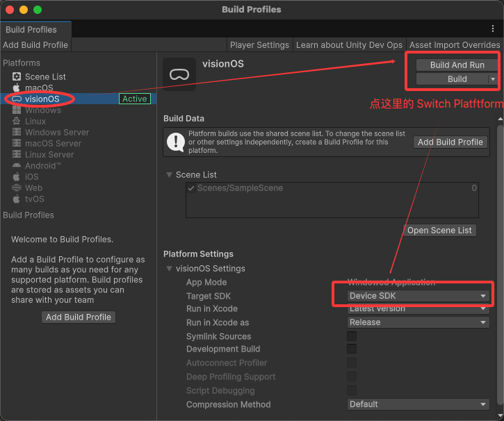Screen dimensions: 504x421
Task: Open the Build button dropdown arrow
Action: [x=493, y=79]
